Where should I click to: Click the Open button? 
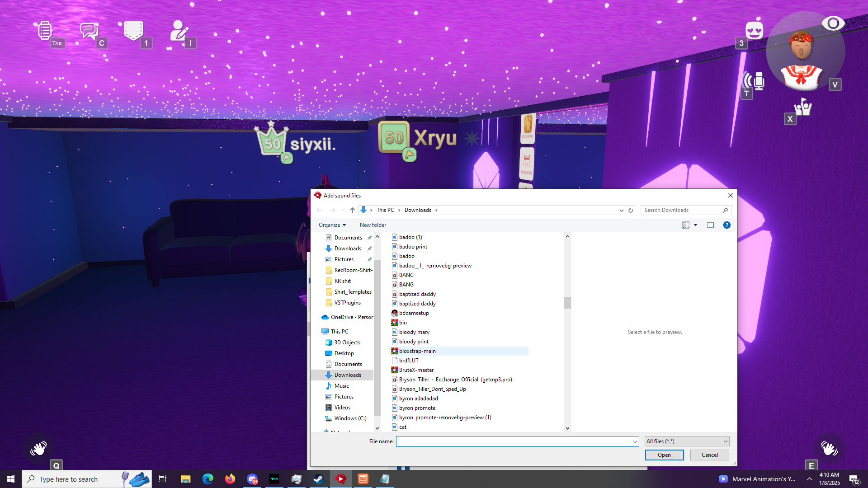(x=664, y=455)
